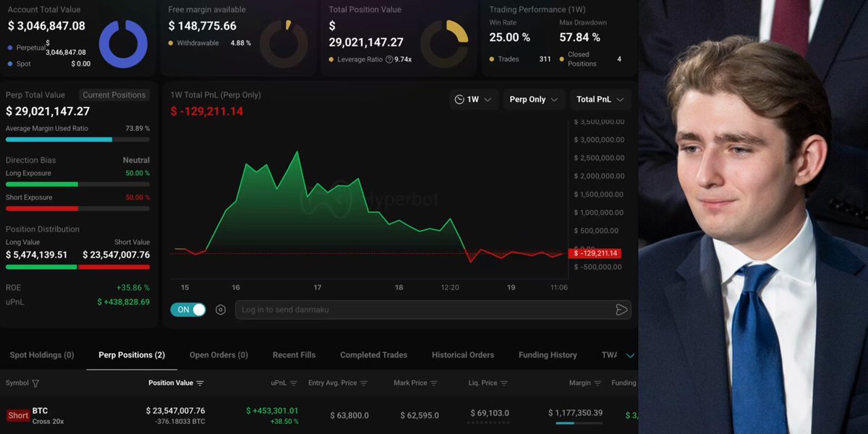Image resolution: width=868 pixels, height=434 pixels.
Task: Click the +453,301.01 uPnL cell
Action: click(x=272, y=411)
